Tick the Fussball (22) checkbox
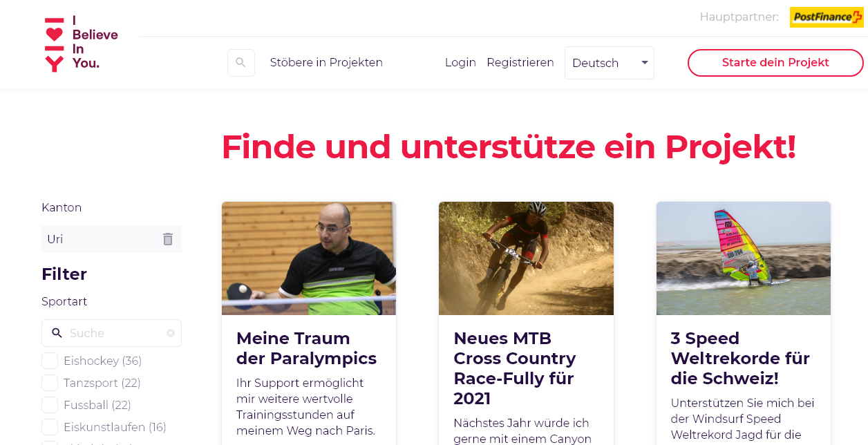This screenshot has height=445, width=868. 50,405
